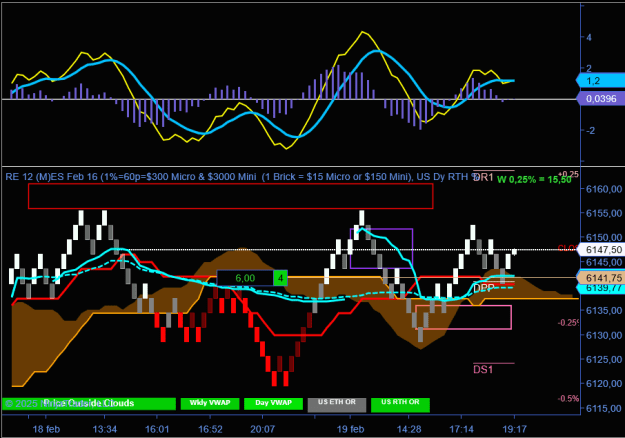Select the purple rectangle drawing on the chart
625x438 pixels.
[x=381, y=248]
